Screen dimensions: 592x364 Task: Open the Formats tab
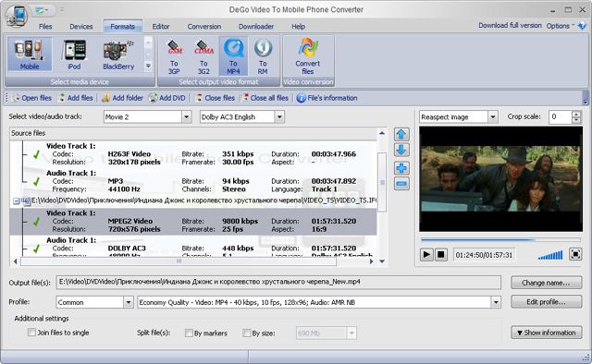(123, 27)
